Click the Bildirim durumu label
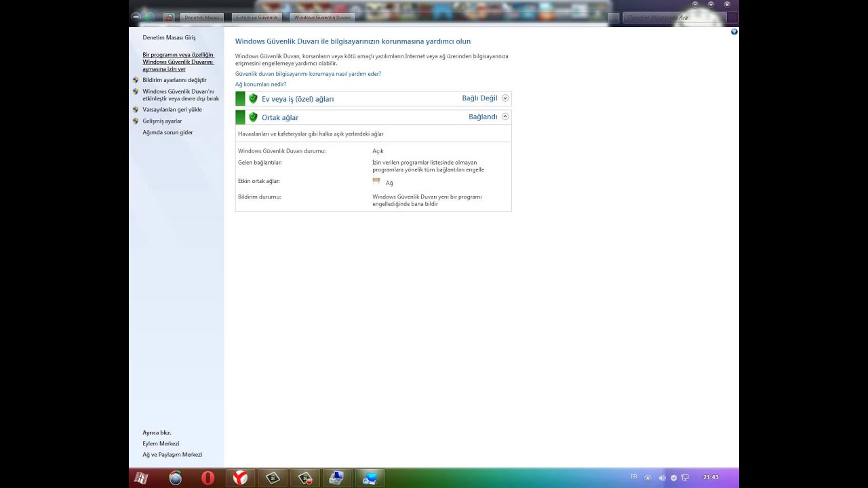868x488 pixels. [x=259, y=197]
